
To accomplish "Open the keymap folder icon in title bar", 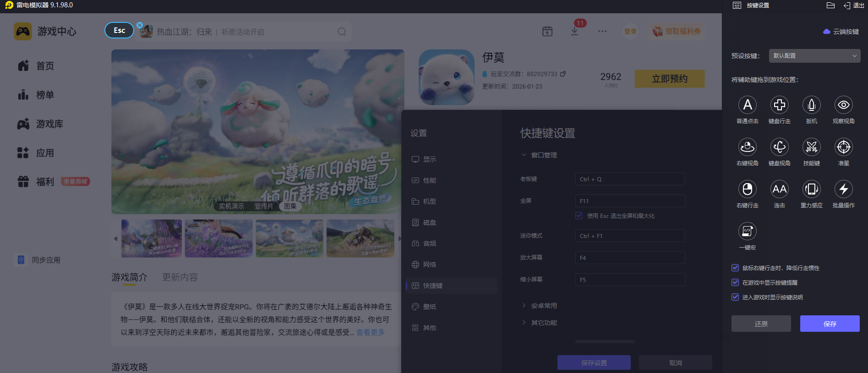I will point(830,5).
